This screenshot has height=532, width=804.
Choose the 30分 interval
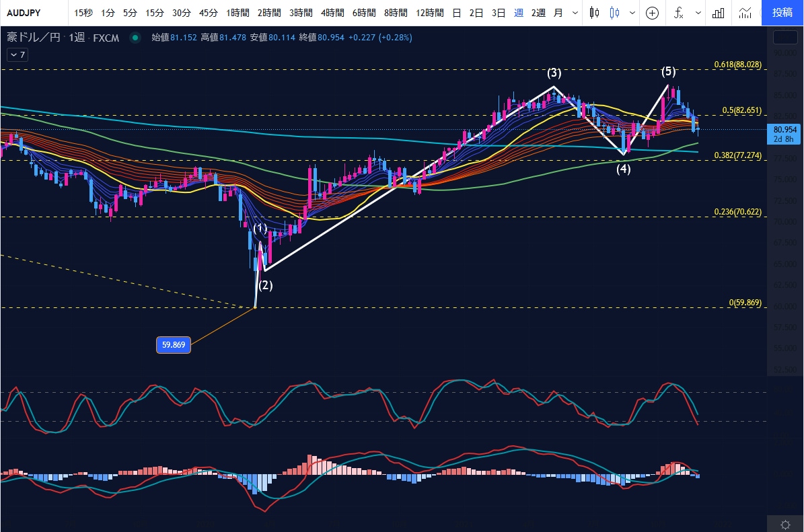[182, 13]
